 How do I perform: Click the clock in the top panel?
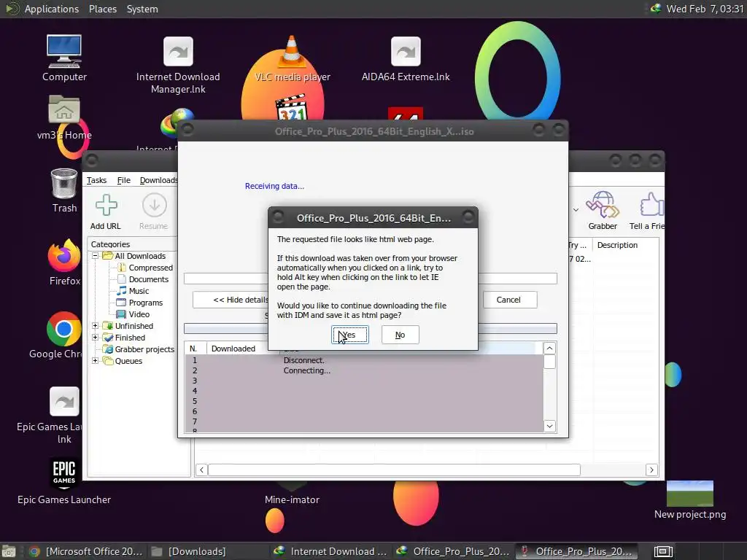[705, 9]
